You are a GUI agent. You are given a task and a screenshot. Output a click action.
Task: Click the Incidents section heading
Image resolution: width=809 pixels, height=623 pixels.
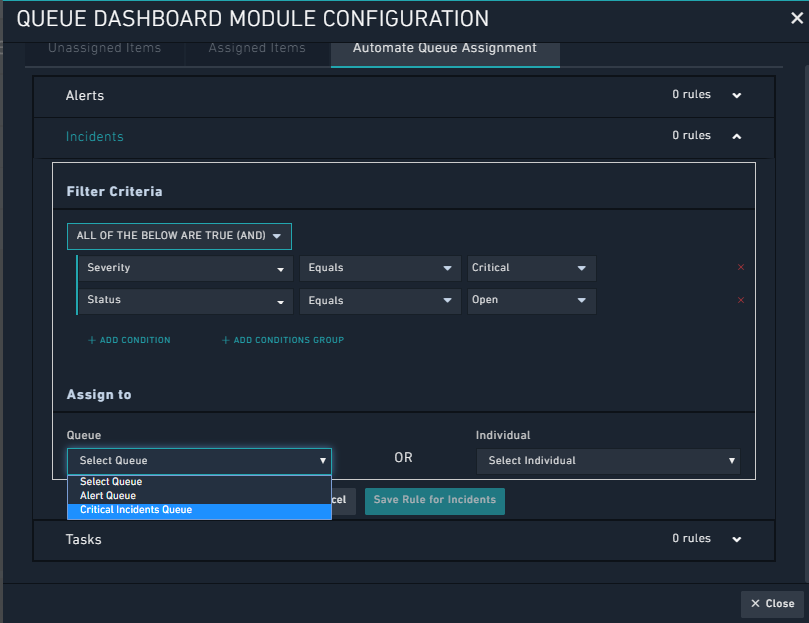(94, 137)
